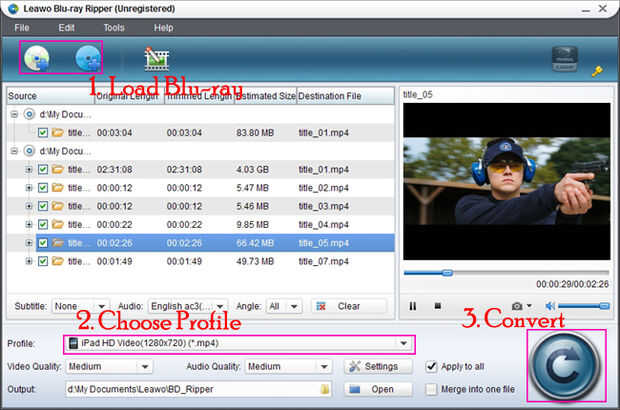Uncheck the 00:00:22 title checkbox

43,225
